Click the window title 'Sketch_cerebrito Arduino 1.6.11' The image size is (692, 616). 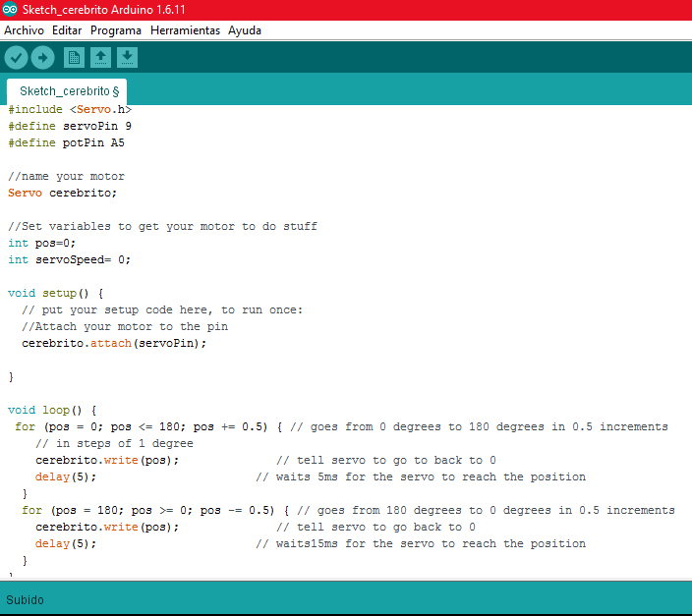[104, 9]
